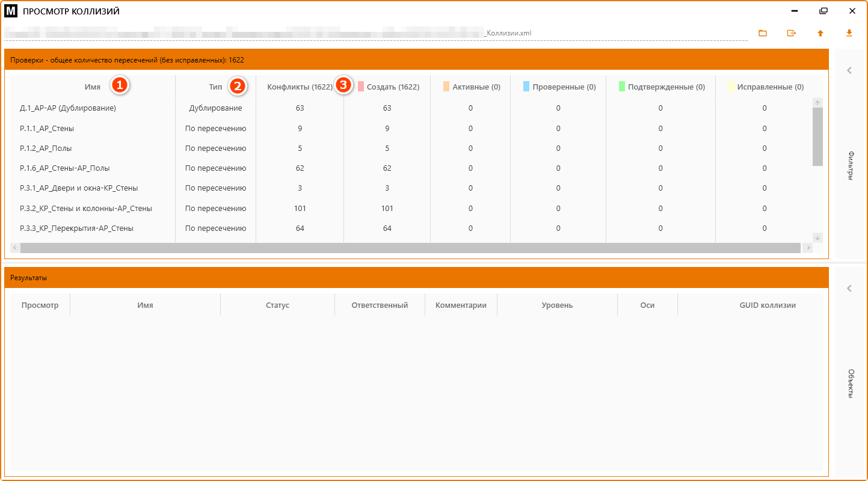
Task: Open the Фильтры vertical tab
Action: tap(850, 165)
